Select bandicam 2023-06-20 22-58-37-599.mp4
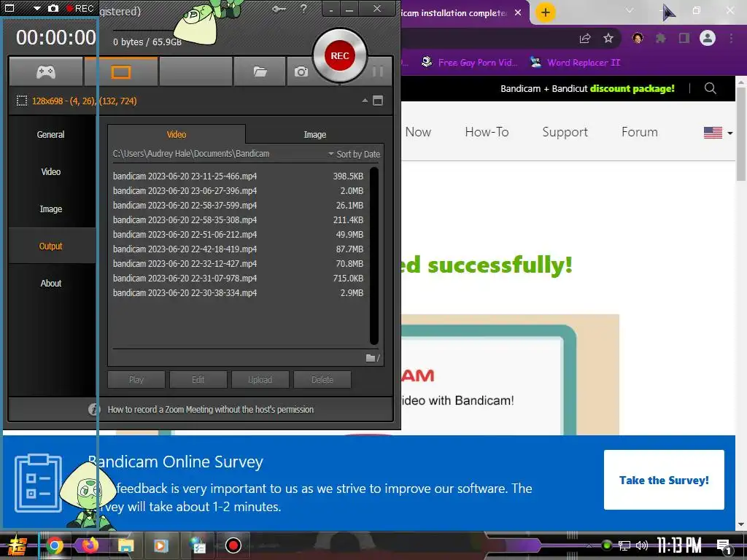The image size is (747, 560). (239, 205)
